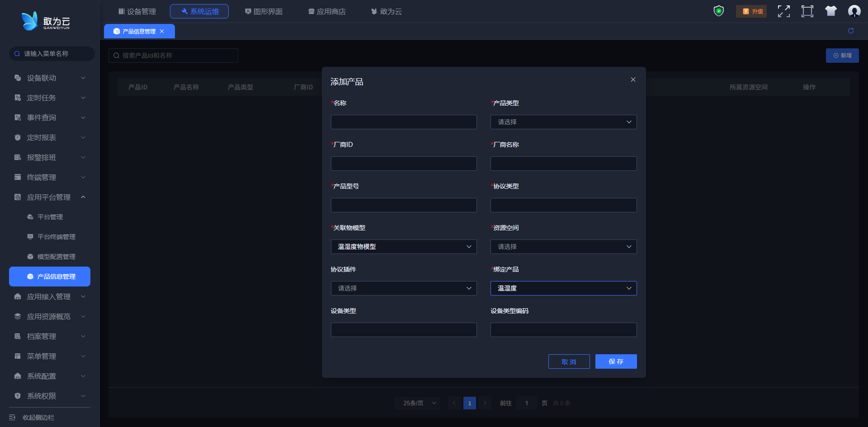Expand the 设备联动 menu chevron
This screenshot has height=427, width=868.
coord(83,78)
